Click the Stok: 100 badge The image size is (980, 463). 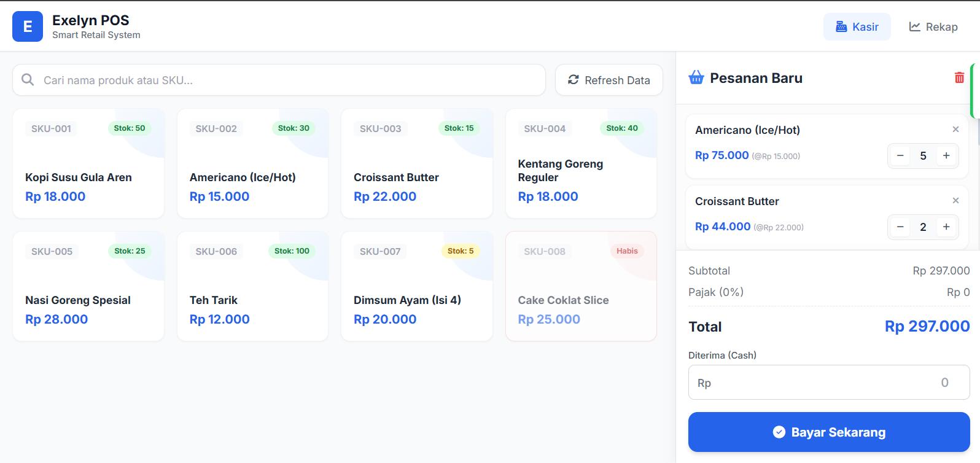(292, 251)
